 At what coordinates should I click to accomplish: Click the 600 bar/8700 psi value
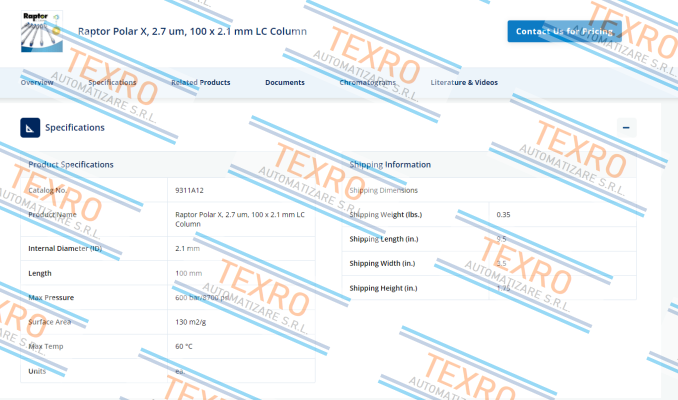[x=201, y=298]
